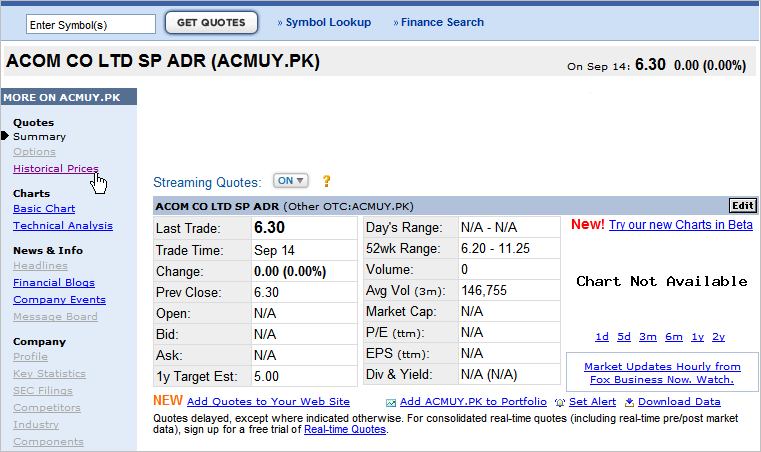
Task: Click the Trade Time value Sep 14
Action: (x=274, y=251)
